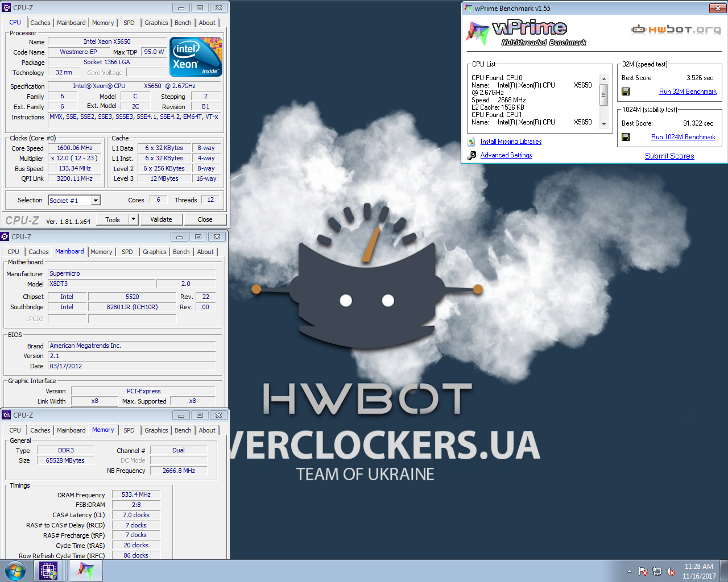Click the 2666.8 MHz NB Frequency value
Viewport: 728px width, 582px height.
(179, 471)
